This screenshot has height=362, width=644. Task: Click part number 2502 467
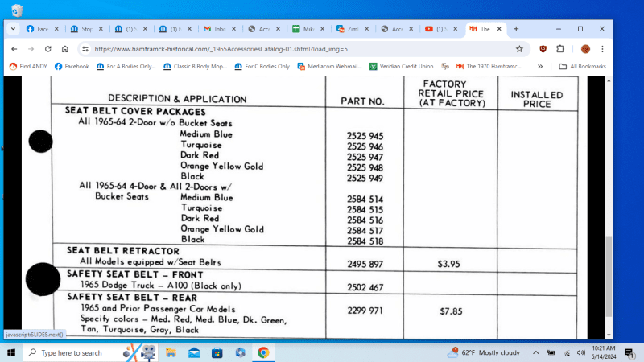point(365,287)
